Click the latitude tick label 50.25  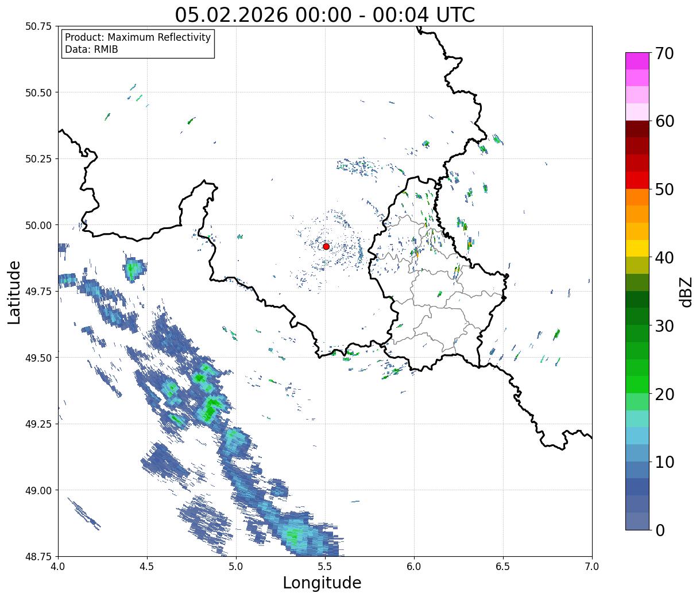[x=39, y=159]
